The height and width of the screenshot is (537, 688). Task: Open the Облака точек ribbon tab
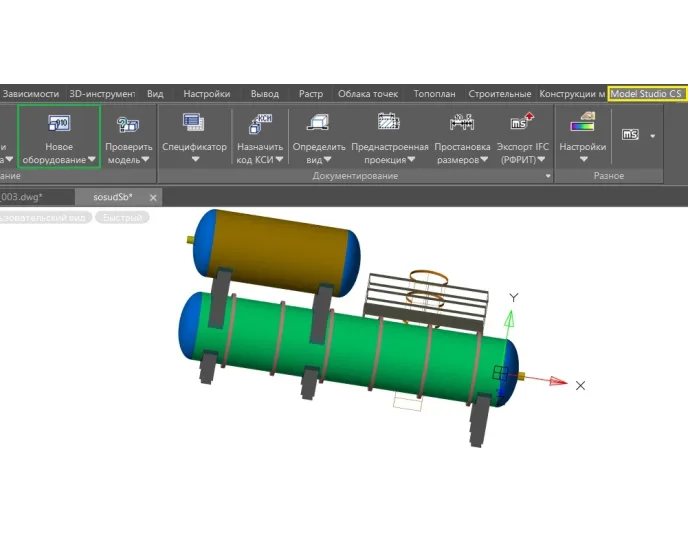(367, 94)
